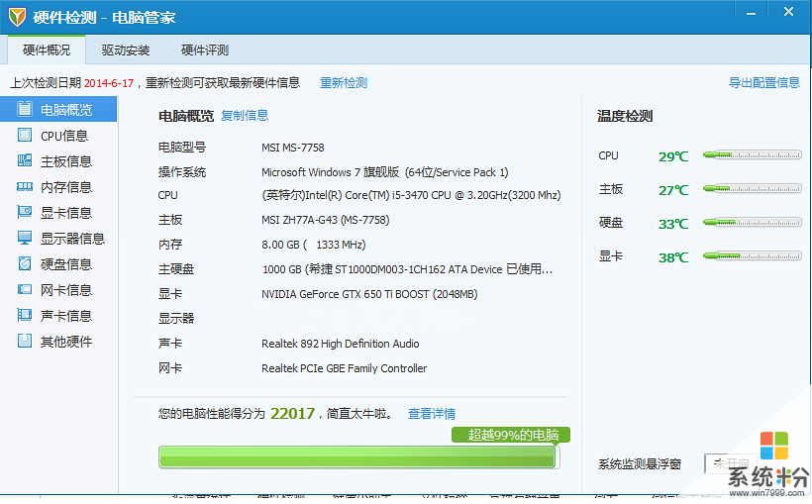The image size is (812, 504).
Task: Click the 硬盘 temperature gauge bar
Action: [x=752, y=222]
